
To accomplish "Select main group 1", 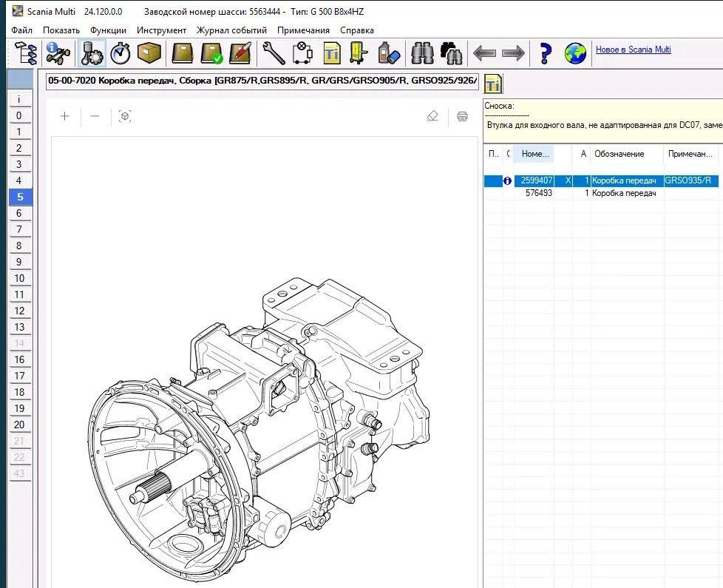I will (19, 132).
